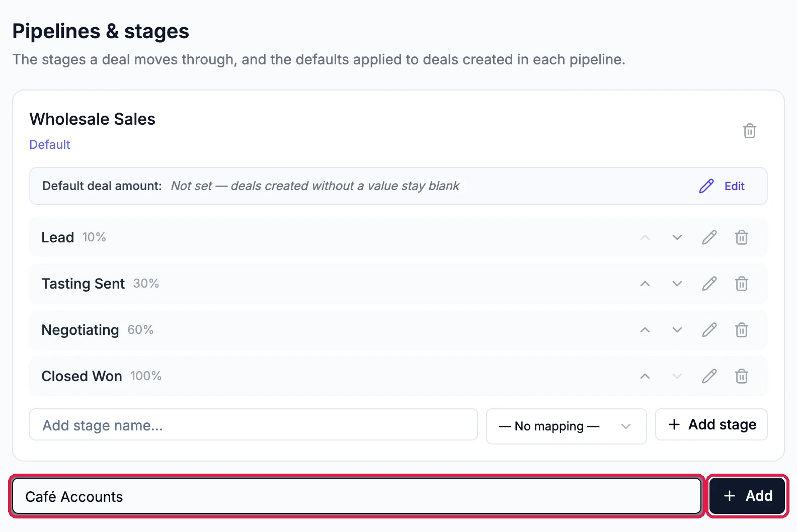Click the Closed Won stage name
This screenshot has width=797, height=532.
pos(82,376)
